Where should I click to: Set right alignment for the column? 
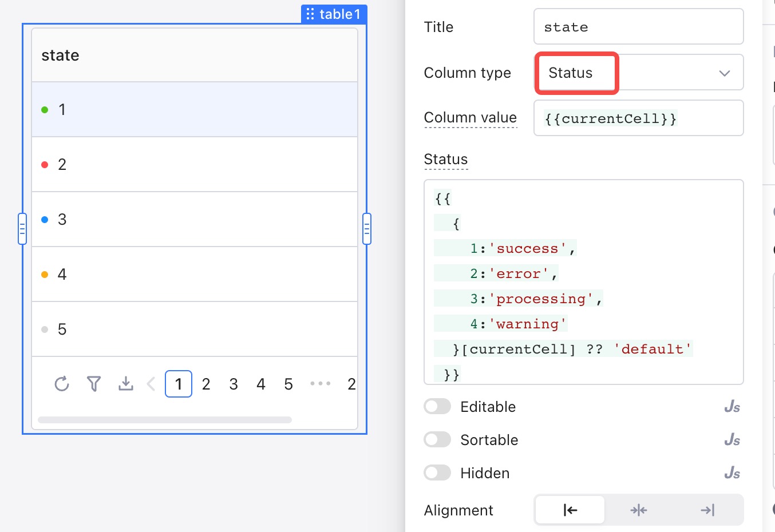coord(707,510)
